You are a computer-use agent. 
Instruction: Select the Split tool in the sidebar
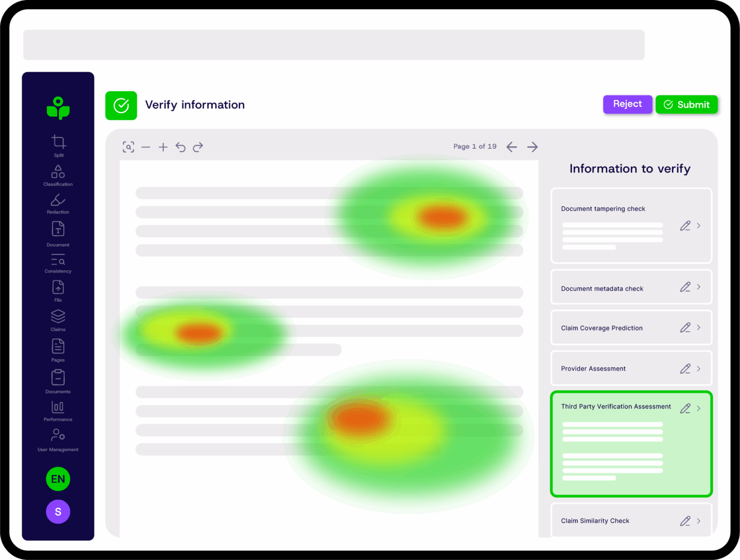coord(58,144)
